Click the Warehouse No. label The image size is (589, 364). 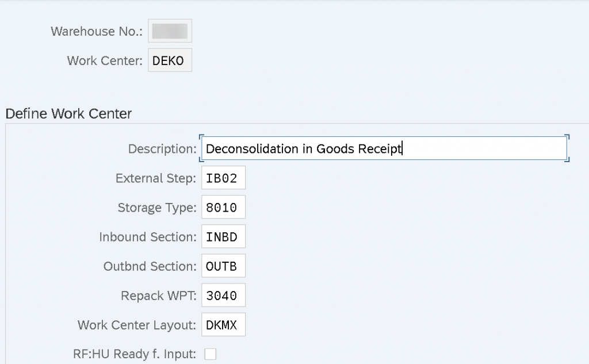(x=97, y=31)
